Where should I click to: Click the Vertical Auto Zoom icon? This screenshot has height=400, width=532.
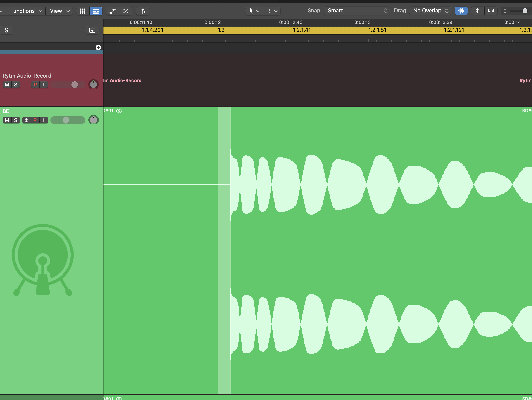coord(477,11)
